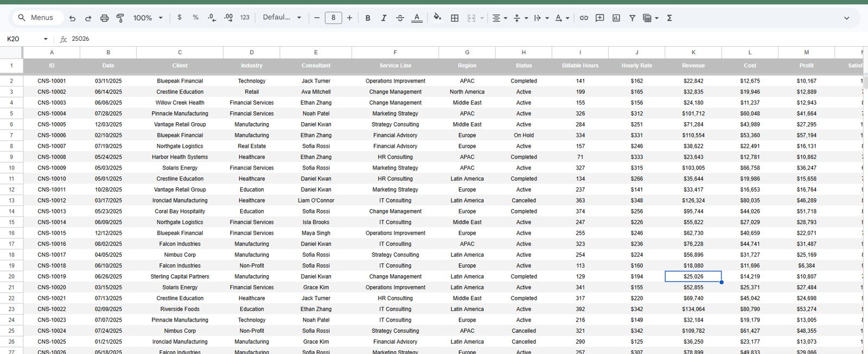Select the Isla Brooks consultant cell
The height and width of the screenshot is (354, 868).
point(316,222)
